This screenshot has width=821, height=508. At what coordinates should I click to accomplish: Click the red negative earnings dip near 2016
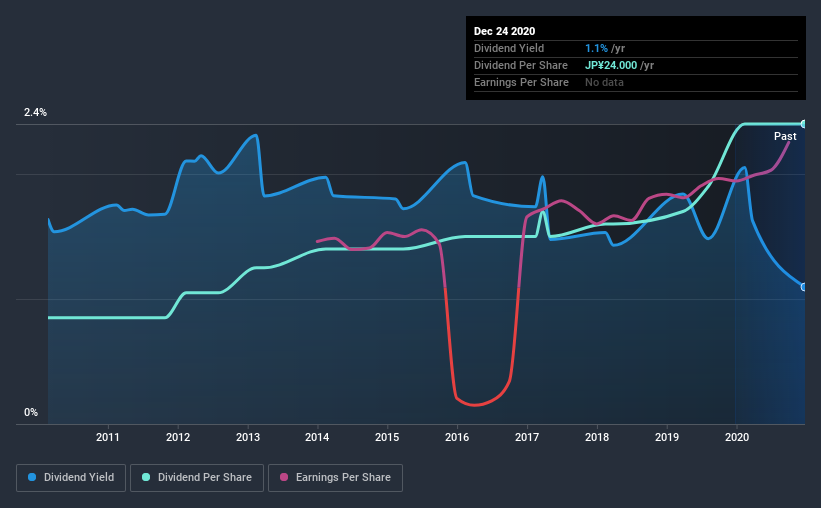tap(475, 404)
